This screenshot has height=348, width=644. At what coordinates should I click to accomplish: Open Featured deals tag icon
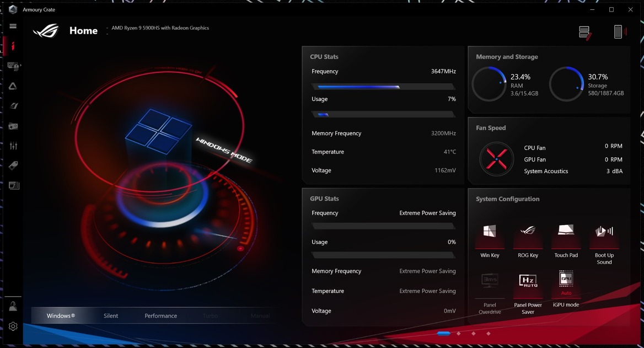pyautogui.click(x=13, y=165)
